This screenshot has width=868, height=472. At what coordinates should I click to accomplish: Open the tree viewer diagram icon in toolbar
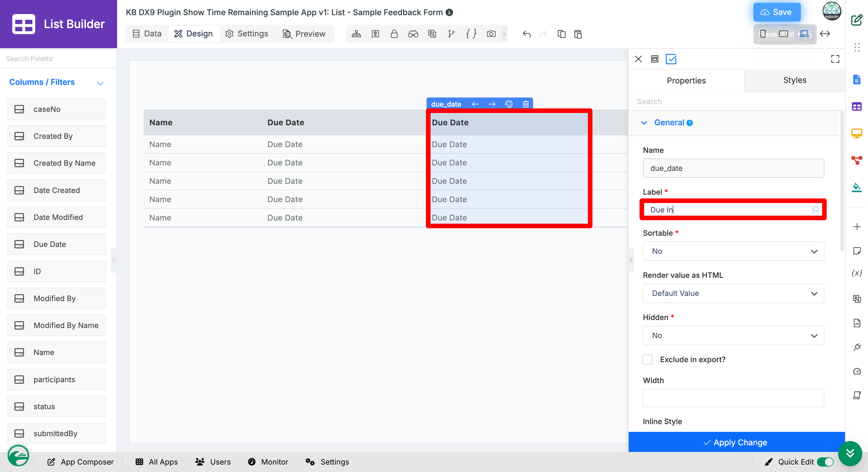coord(356,34)
